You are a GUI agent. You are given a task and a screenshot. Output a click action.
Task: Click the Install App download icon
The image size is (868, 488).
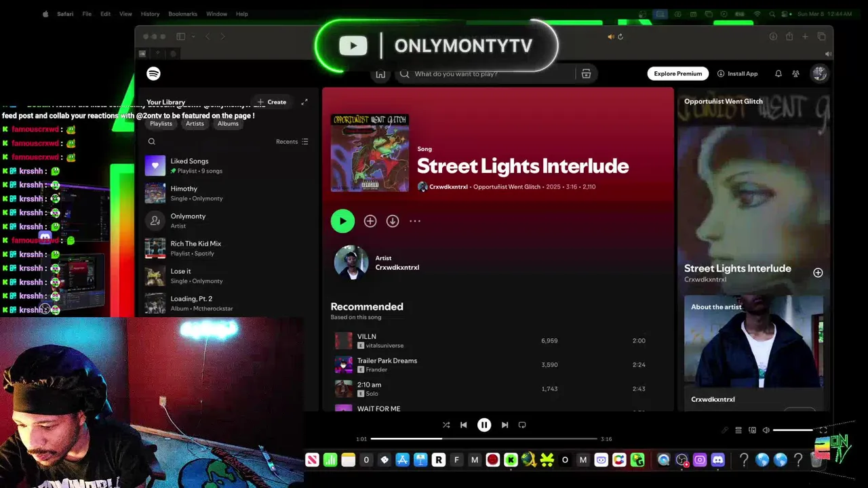pos(721,73)
